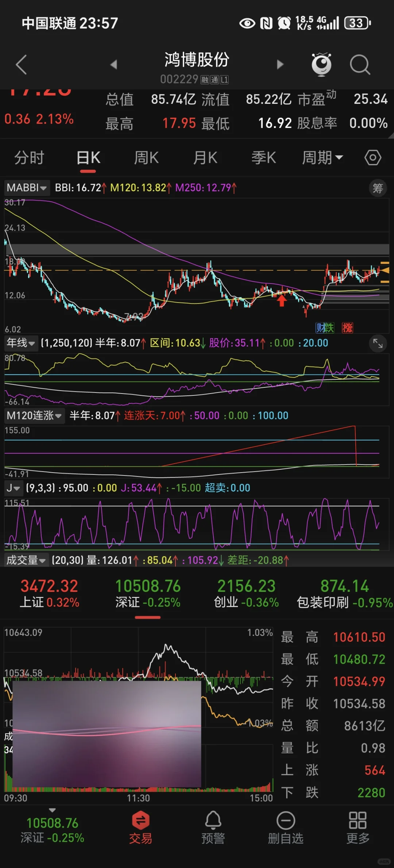
Task: Tap the J: 53.44 readout
Action: coord(142,488)
